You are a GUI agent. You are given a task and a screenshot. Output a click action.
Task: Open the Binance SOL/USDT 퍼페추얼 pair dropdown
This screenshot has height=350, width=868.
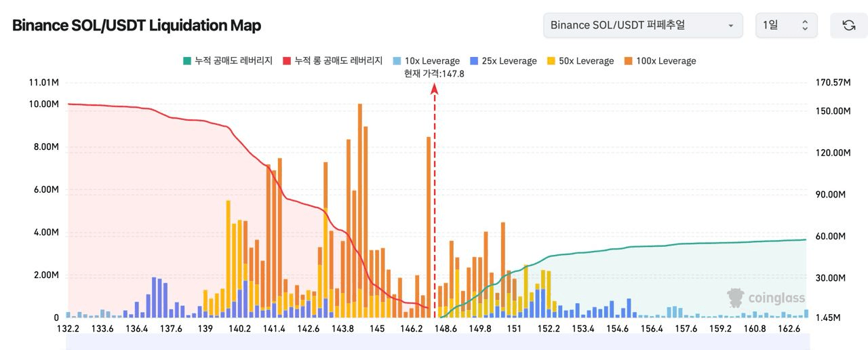coord(642,25)
